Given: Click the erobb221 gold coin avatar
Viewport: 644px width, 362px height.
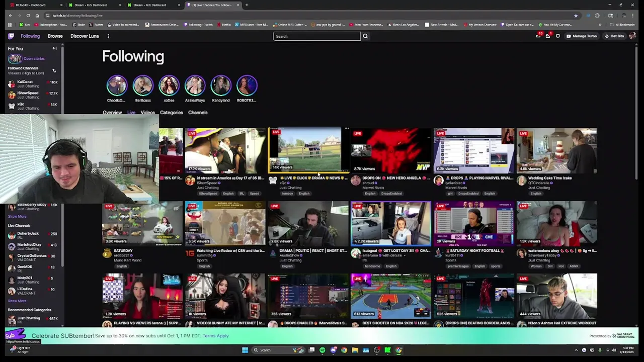Looking at the screenshot, I should [107, 253].
